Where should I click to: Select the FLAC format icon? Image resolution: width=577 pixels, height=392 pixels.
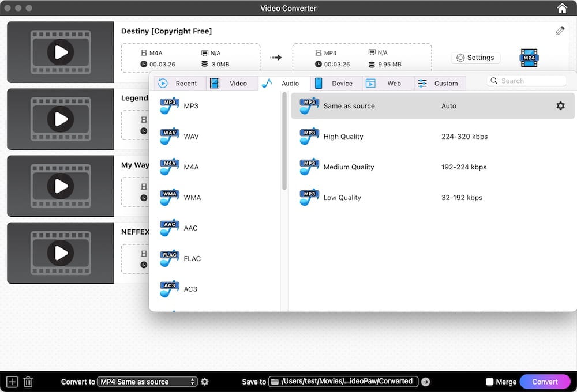(x=168, y=258)
